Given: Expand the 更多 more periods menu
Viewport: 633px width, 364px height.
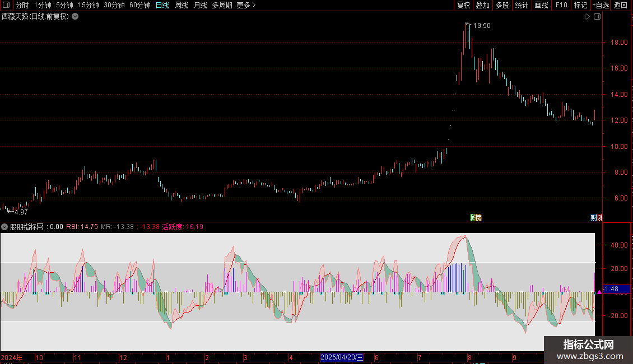Looking at the screenshot, I should (x=246, y=5).
